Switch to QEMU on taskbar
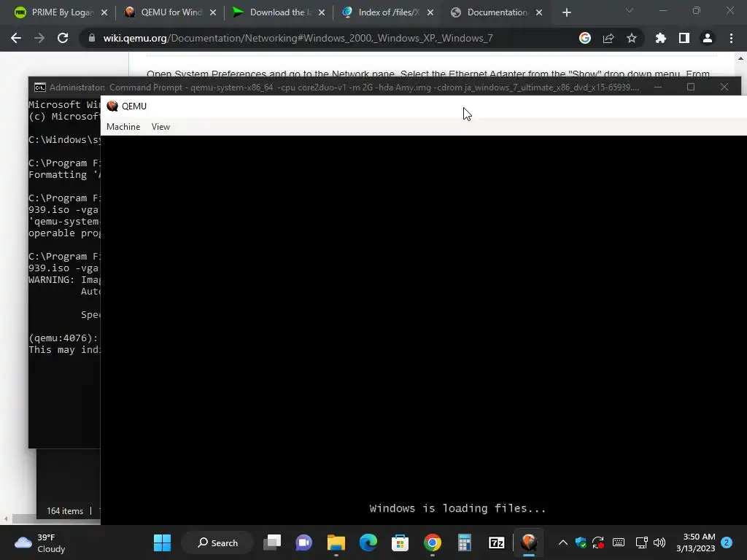This screenshot has width=747, height=560. point(529,542)
